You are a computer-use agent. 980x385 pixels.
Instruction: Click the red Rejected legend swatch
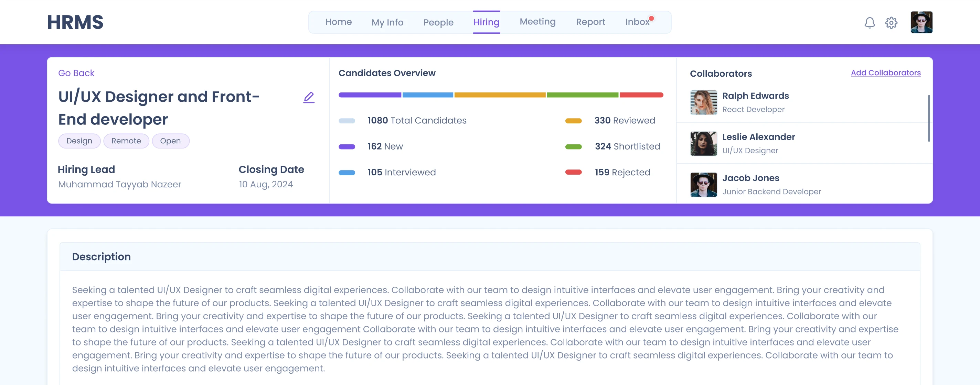(x=573, y=172)
